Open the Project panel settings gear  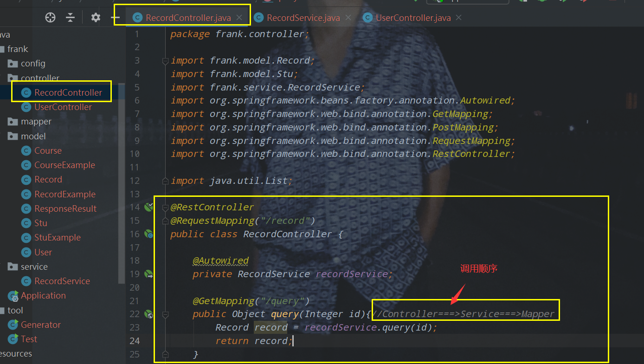96,18
